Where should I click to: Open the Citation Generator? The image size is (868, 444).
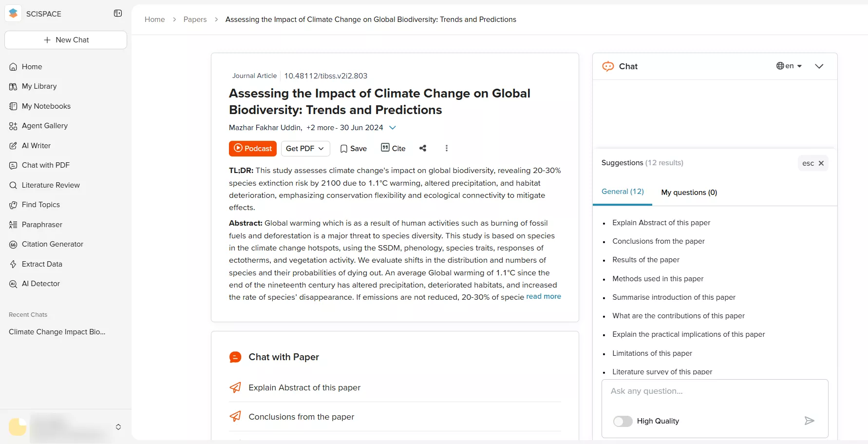click(x=52, y=244)
